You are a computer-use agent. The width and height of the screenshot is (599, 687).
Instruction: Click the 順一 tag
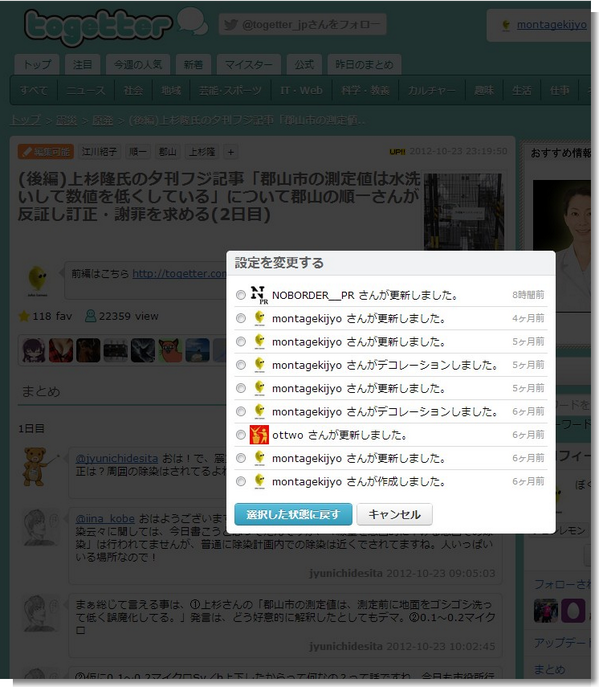pyautogui.click(x=138, y=152)
